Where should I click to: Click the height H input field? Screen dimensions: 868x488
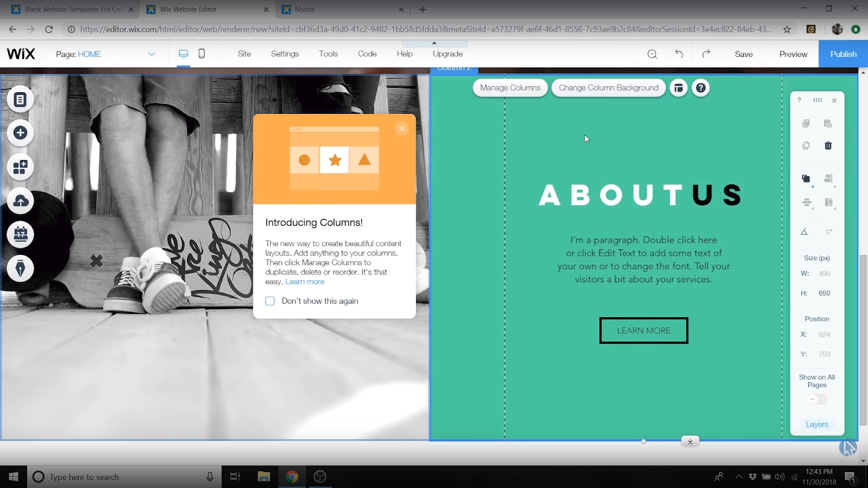click(x=825, y=293)
